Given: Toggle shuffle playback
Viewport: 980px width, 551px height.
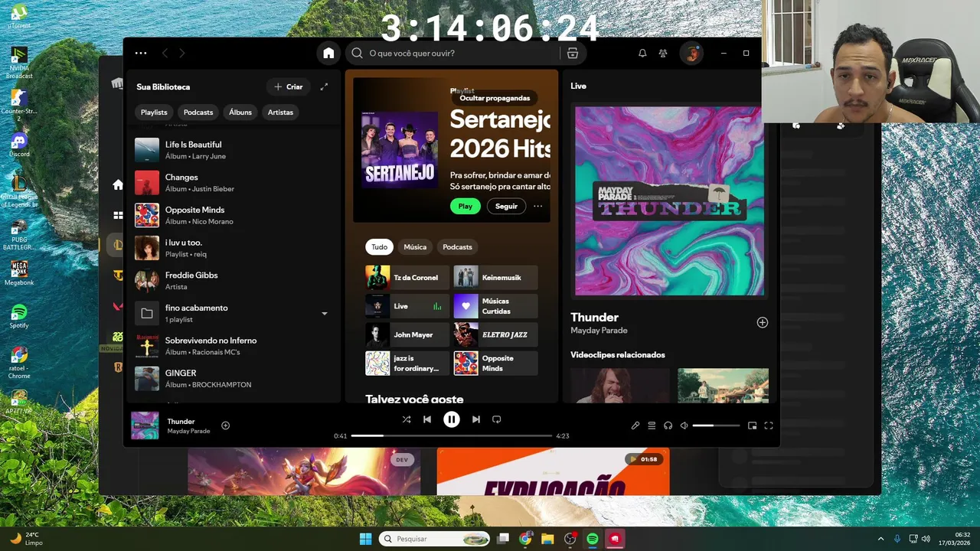Looking at the screenshot, I should pos(407,419).
